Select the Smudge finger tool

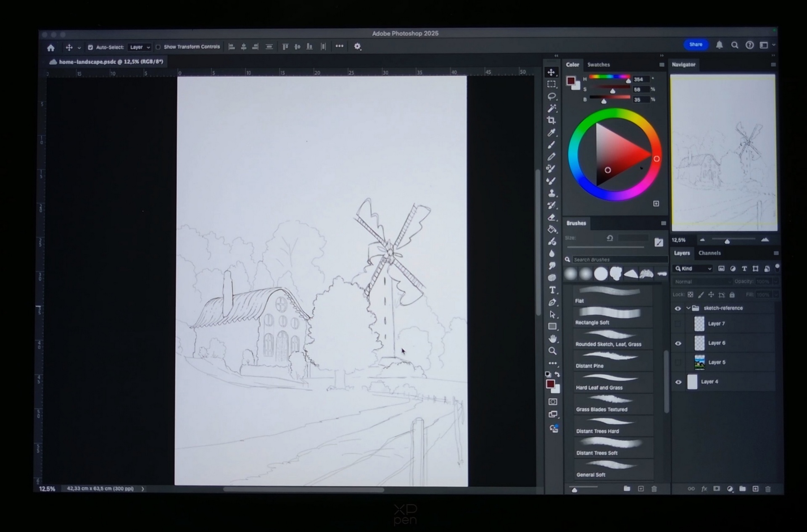point(551,266)
